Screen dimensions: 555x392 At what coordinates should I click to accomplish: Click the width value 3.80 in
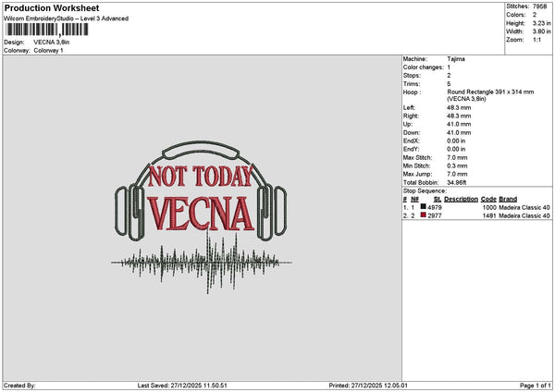click(541, 31)
